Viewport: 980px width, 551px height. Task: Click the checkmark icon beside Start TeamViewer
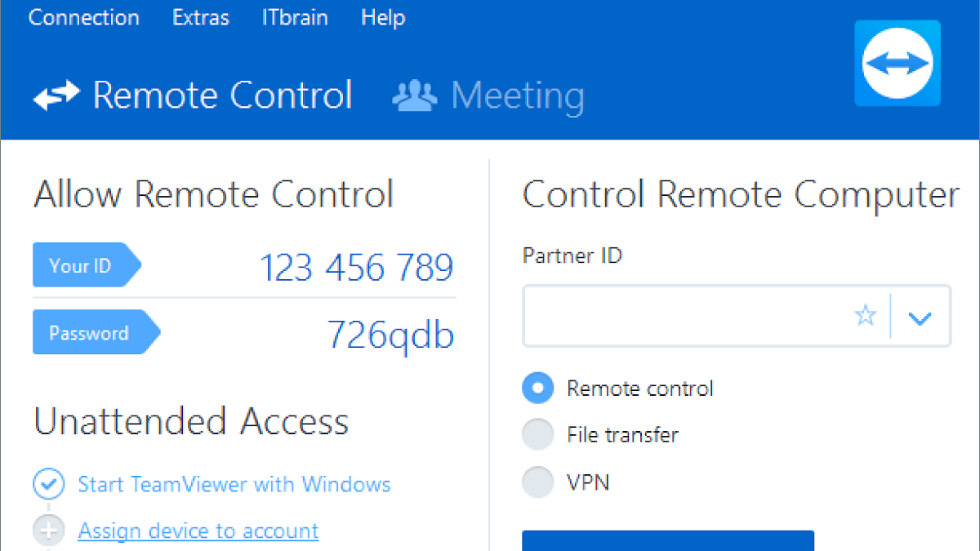point(48,484)
